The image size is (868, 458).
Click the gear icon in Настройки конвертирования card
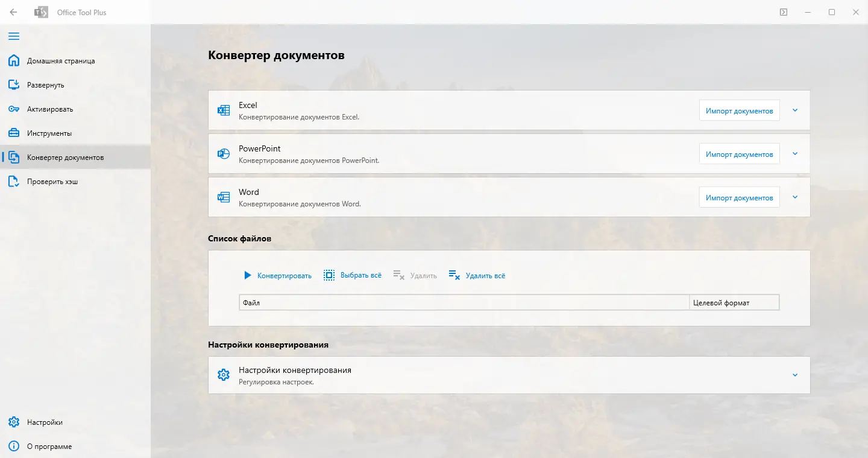pos(224,375)
